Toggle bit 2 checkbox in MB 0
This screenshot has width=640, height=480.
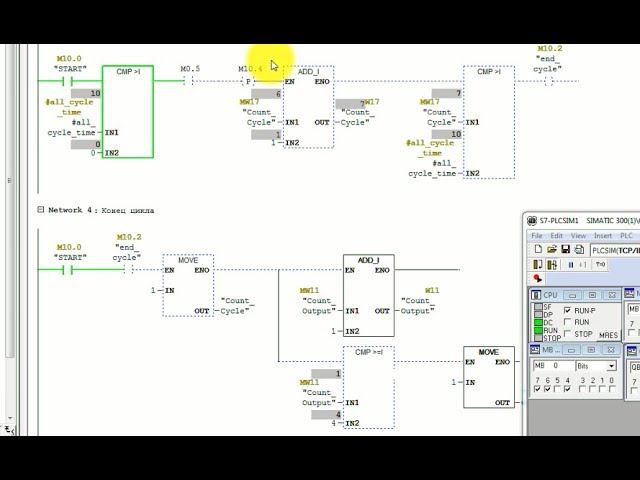click(x=592, y=389)
